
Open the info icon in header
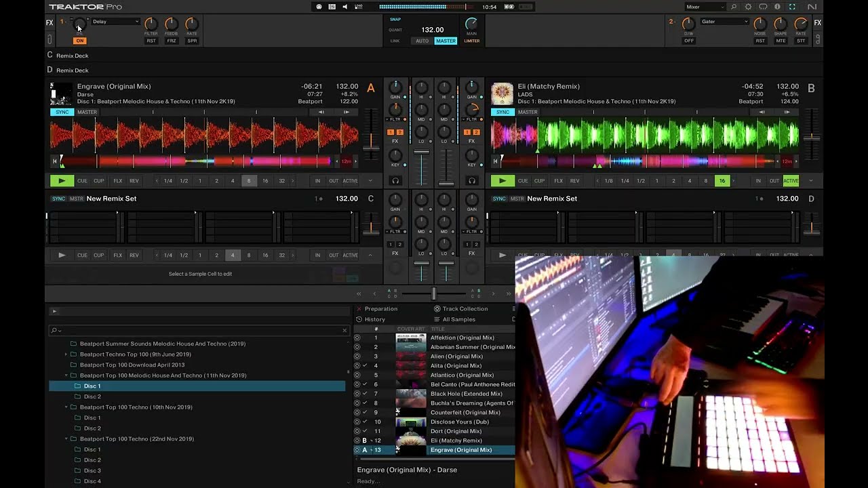pyautogui.click(x=777, y=7)
